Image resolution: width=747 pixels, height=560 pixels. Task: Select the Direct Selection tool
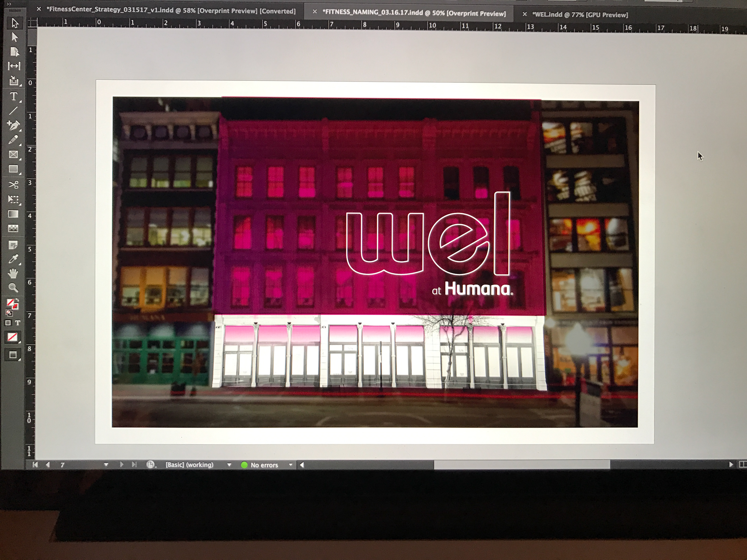point(14,37)
